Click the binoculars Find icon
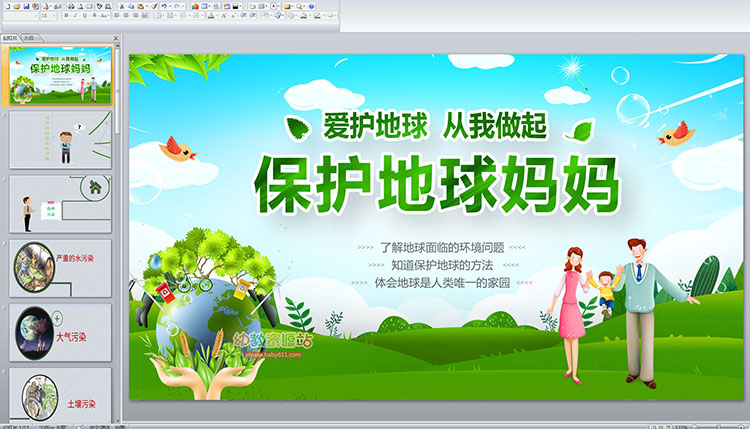The width and height of the screenshot is (750, 429). 71,7
